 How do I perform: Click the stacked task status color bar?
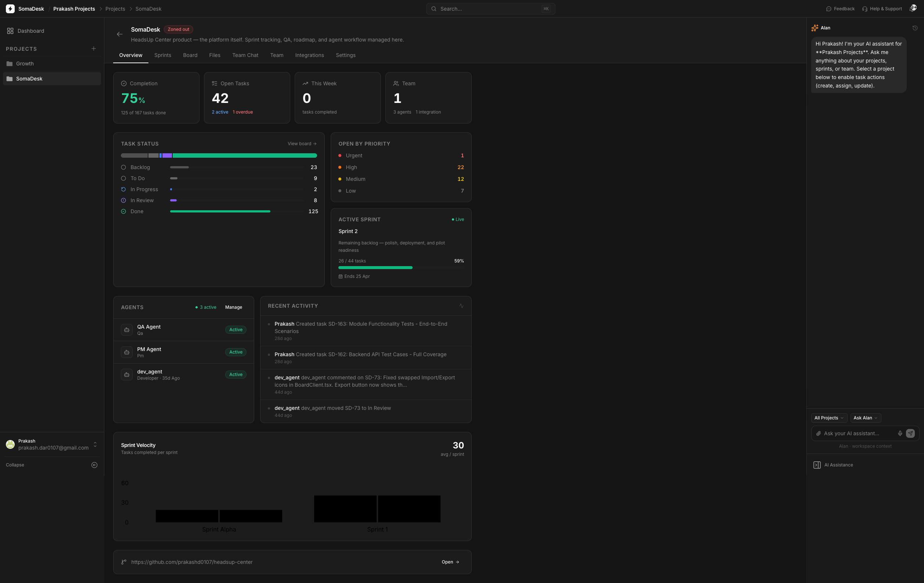219,155
